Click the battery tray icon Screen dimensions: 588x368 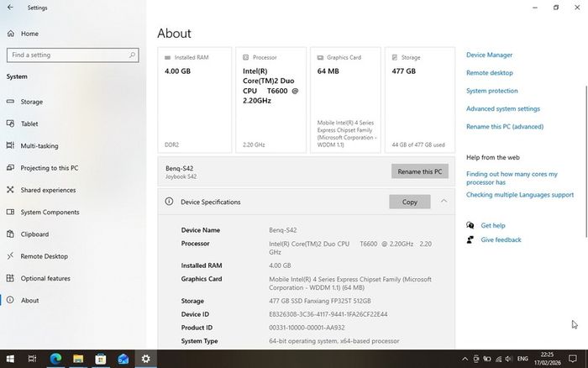click(486, 359)
